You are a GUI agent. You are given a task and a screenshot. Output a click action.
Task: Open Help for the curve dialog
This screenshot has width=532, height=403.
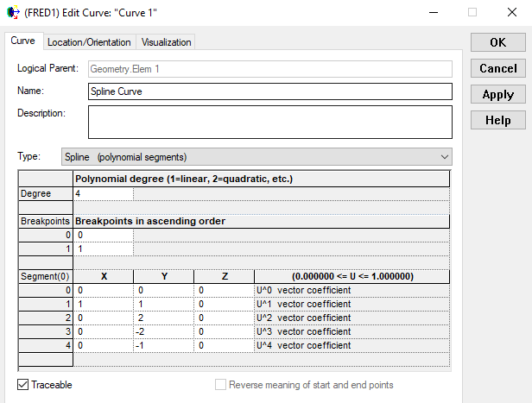497,121
